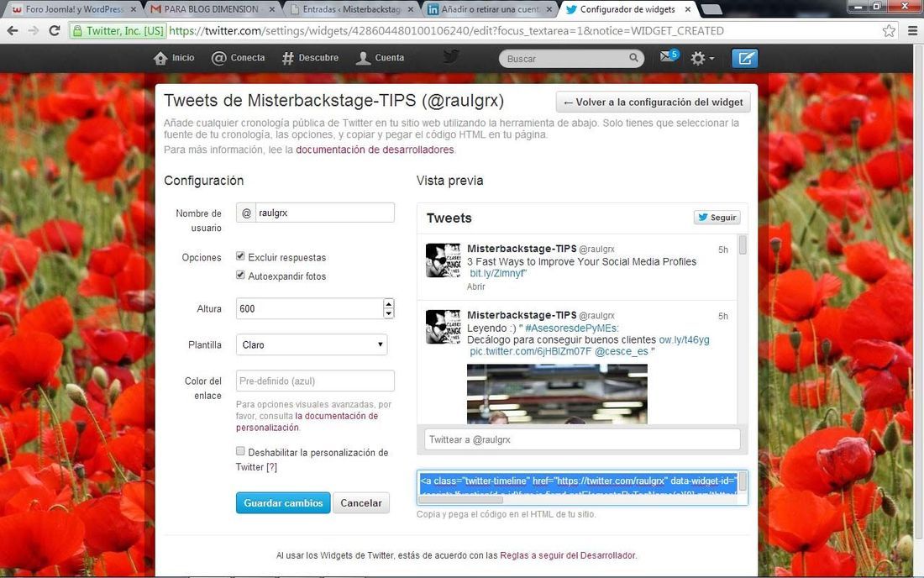Open pic.twitter.com/6jHBlZm07F link
Screen dimensions: 924x578
(x=530, y=351)
